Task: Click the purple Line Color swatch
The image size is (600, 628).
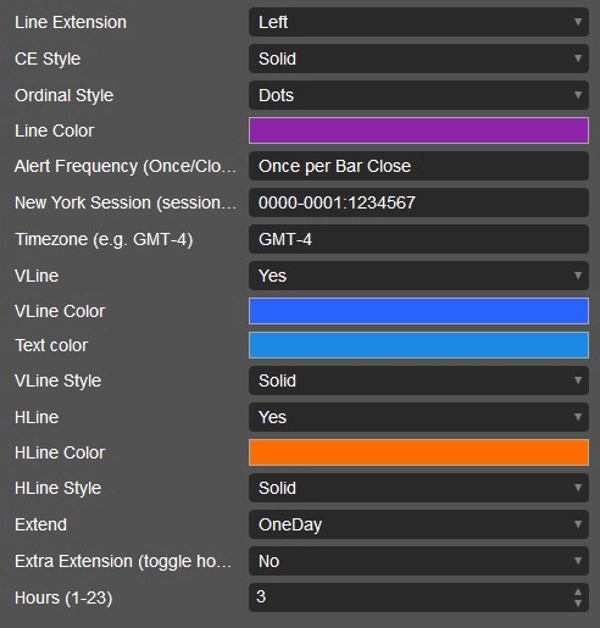Action: 418,131
